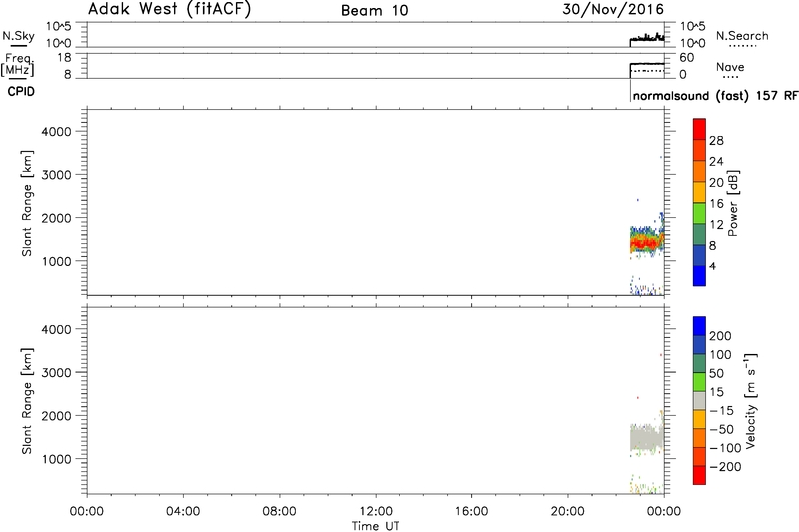Click the 'Slant Range [km]' label of power plot
The image size is (799, 532).
click(x=27, y=203)
